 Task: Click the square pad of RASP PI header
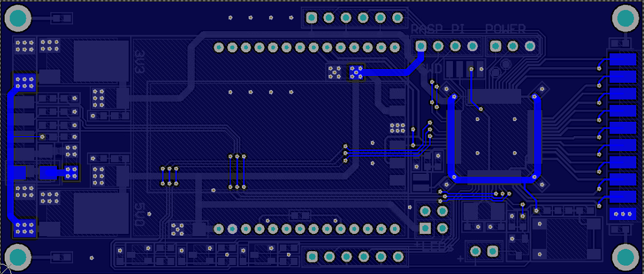pos(421,46)
